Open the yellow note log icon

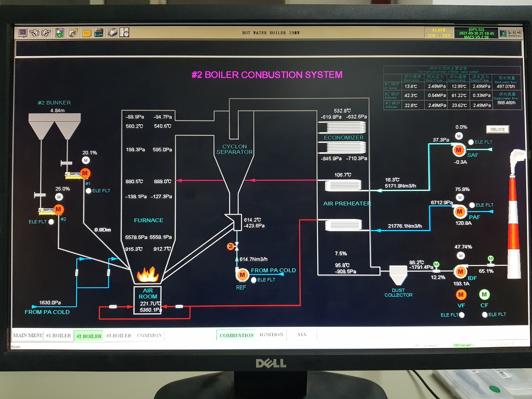(x=87, y=33)
